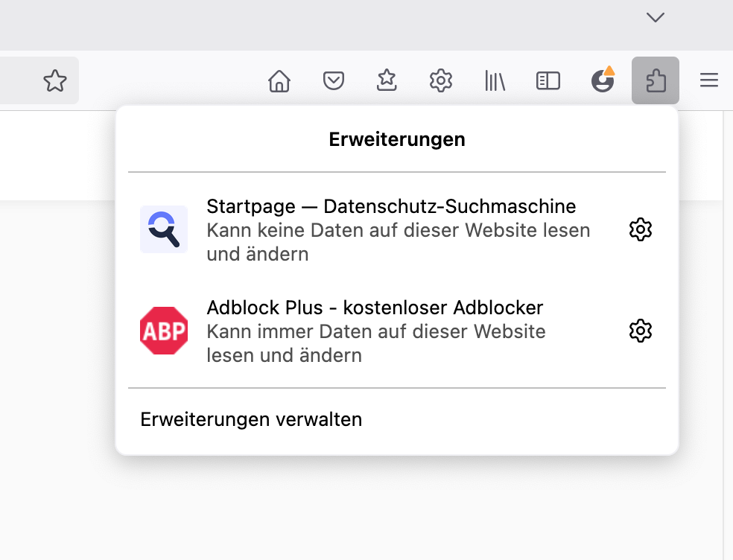Click inside the address bar field
733x560 pixels.
click(19, 80)
